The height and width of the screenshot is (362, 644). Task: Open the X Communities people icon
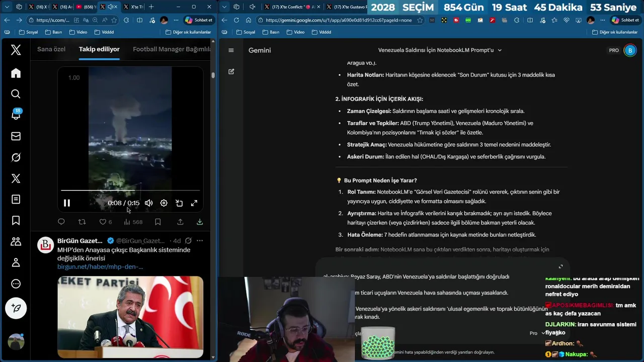pos(16,241)
